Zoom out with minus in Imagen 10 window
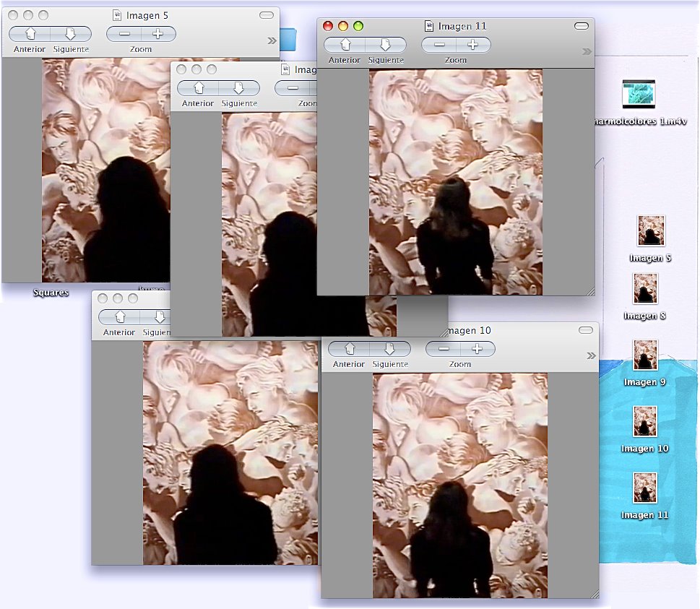This screenshot has width=700, height=609. pyautogui.click(x=443, y=349)
